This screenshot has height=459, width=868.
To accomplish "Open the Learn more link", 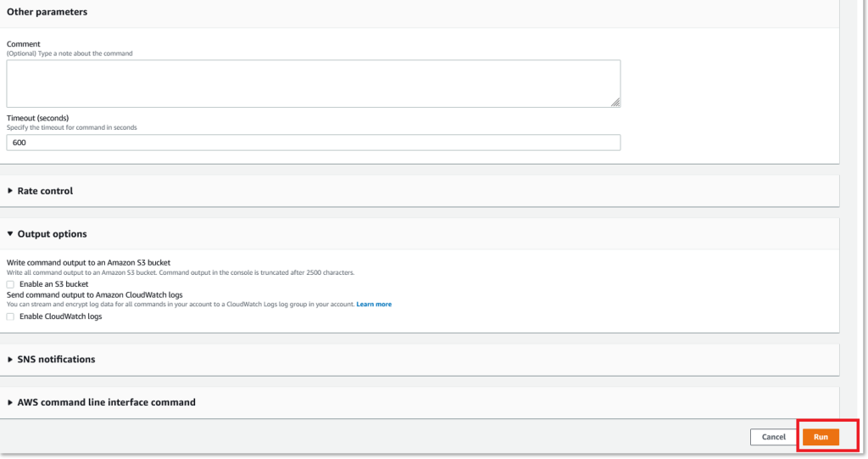I will tap(374, 305).
